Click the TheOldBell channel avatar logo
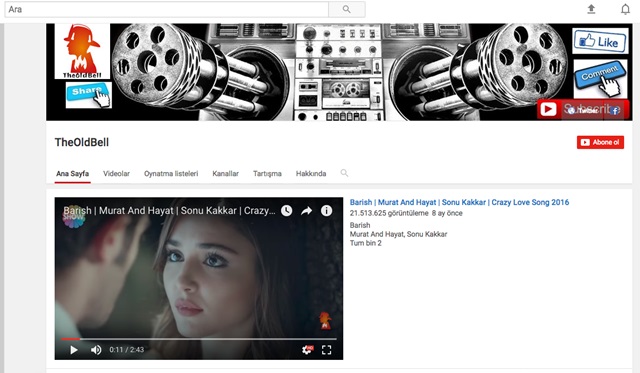This screenshot has width=640, height=373. (x=82, y=51)
